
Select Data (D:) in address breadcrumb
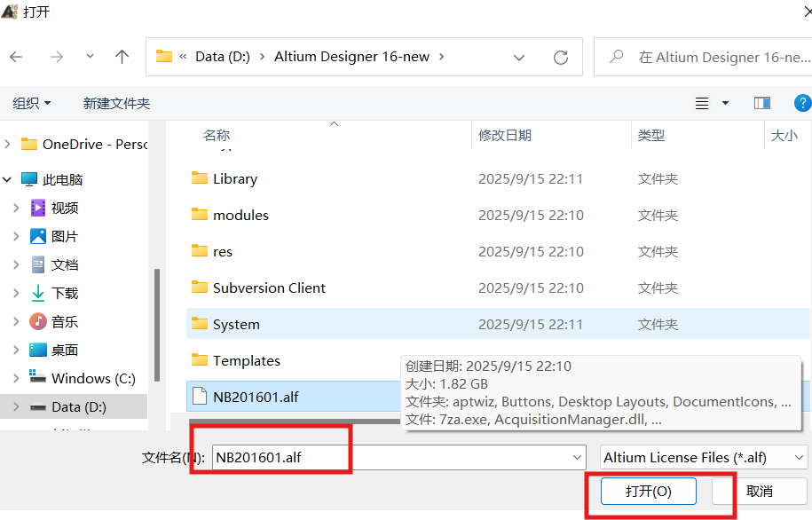click(223, 57)
